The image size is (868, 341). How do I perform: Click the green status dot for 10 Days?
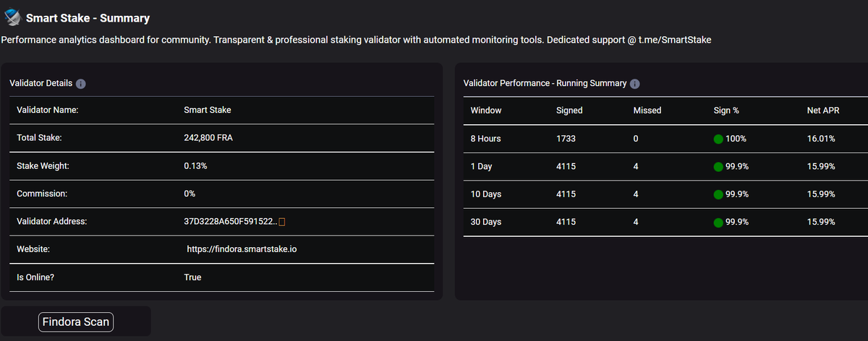pos(718,194)
